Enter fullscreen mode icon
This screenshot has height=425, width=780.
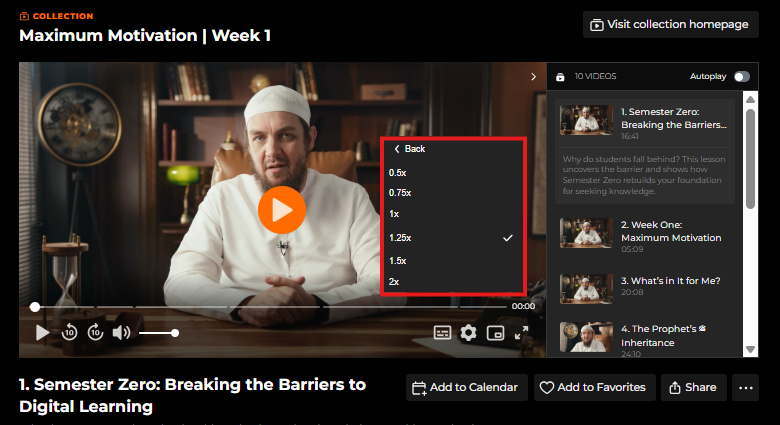point(521,332)
